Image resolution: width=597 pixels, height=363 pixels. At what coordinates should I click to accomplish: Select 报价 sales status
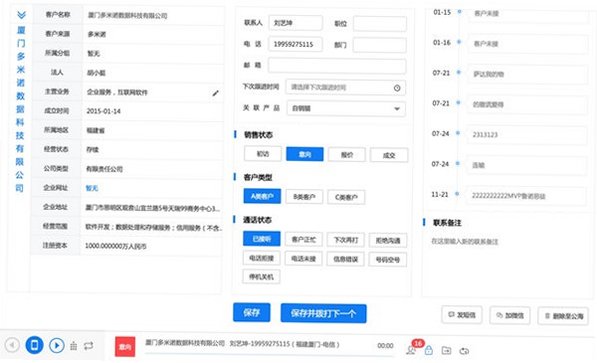coord(346,155)
